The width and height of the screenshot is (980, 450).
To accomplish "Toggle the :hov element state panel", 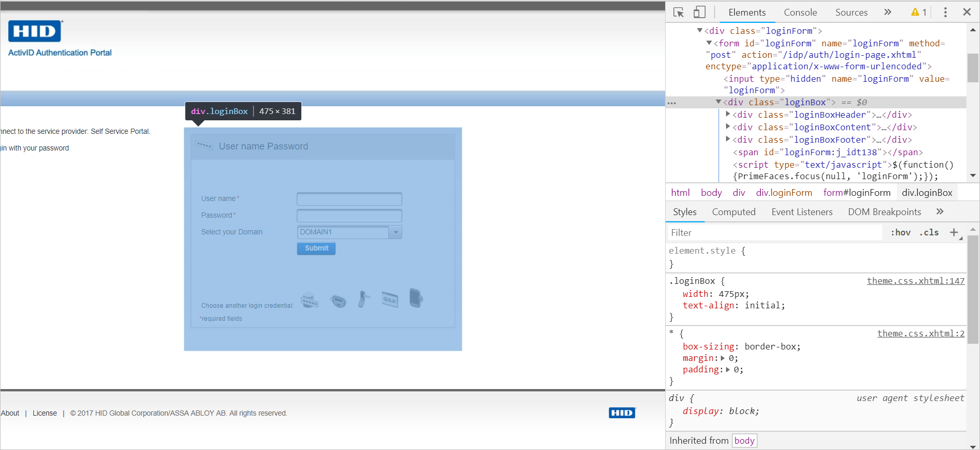I will tap(900, 232).
